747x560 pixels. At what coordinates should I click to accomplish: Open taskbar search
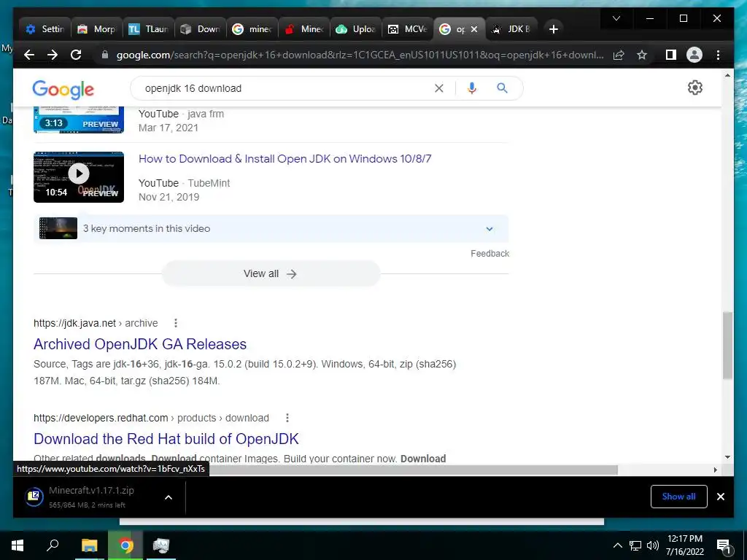click(x=53, y=545)
